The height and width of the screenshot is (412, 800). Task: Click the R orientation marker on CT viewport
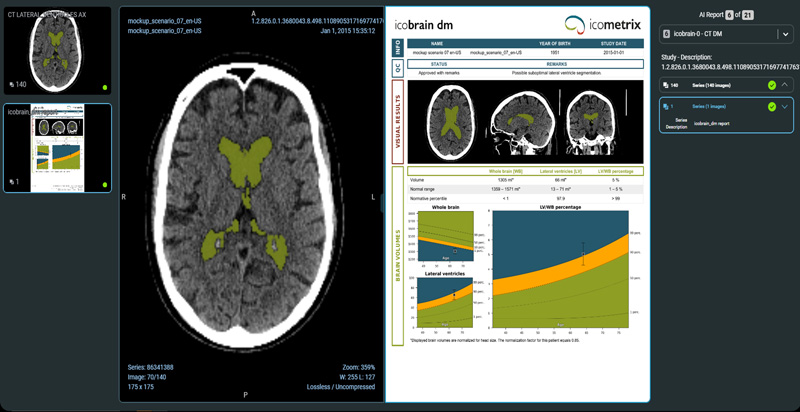123,197
